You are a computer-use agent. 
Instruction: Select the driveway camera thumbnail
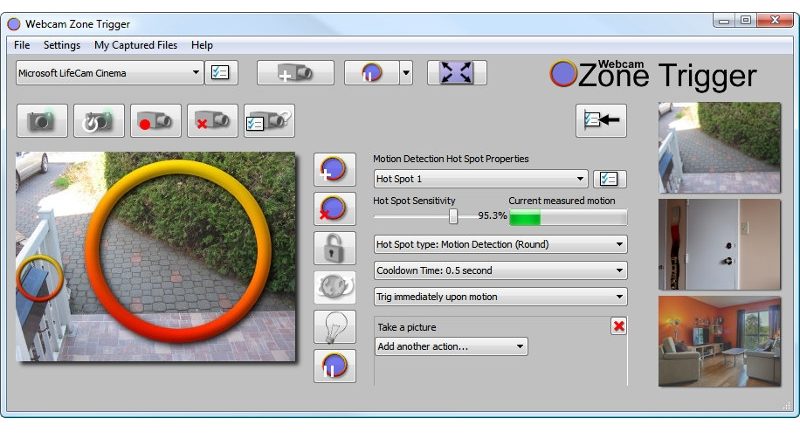pos(719,147)
